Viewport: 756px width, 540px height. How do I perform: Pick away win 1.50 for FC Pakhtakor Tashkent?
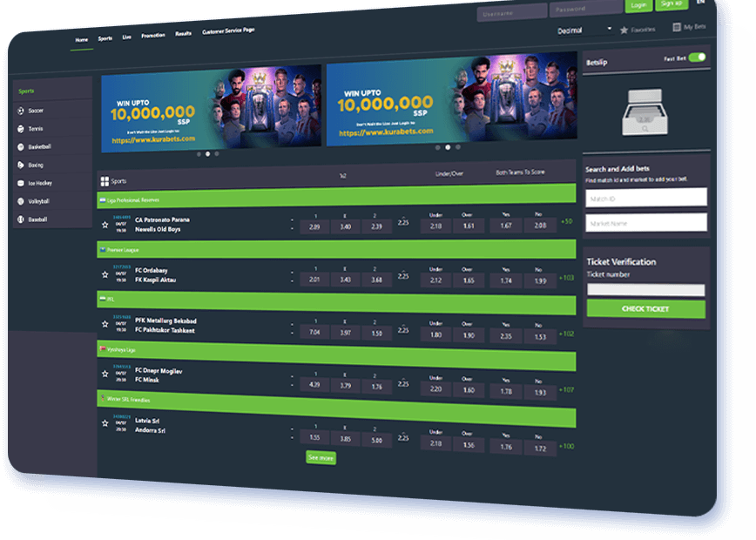[376, 334]
